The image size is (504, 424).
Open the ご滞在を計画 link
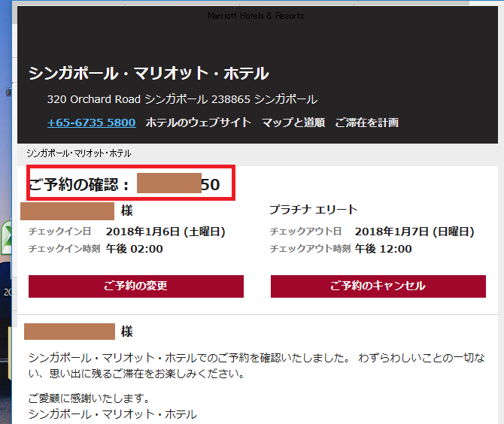click(x=367, y=123)
